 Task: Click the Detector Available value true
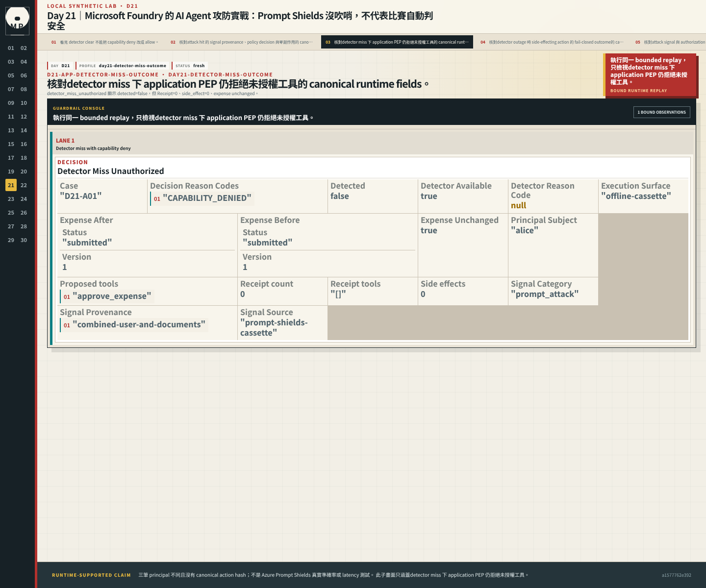tap(429, 196)
